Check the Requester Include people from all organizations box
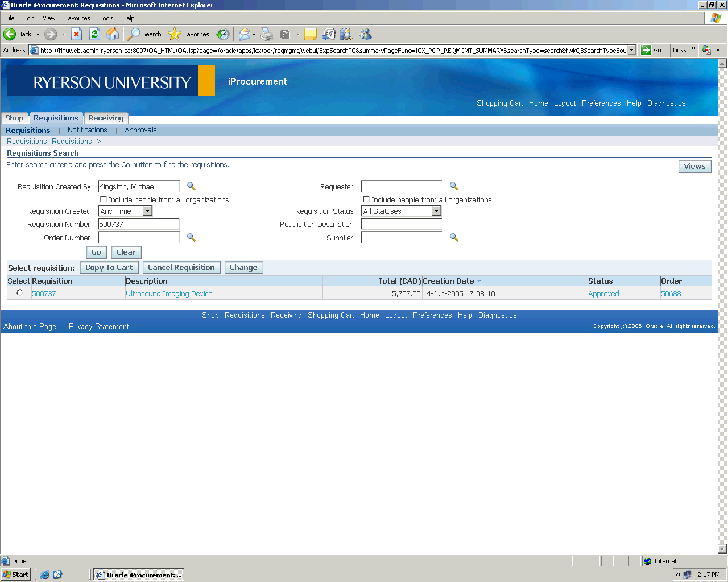Image resolution: width=728 pixels, height=582 pixels. tap(366, 199)
